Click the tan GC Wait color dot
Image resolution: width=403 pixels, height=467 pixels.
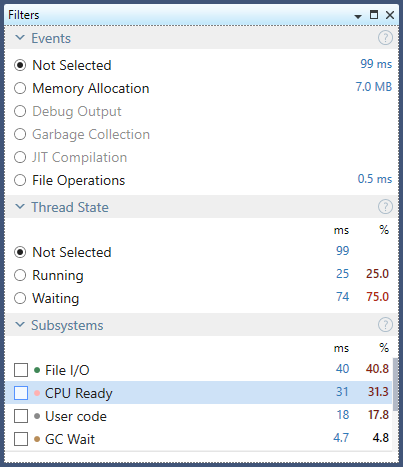(x=37, y=439)
